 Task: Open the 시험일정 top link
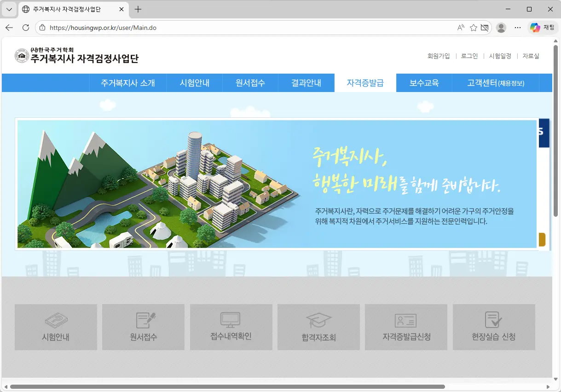[x=500, y=56]
